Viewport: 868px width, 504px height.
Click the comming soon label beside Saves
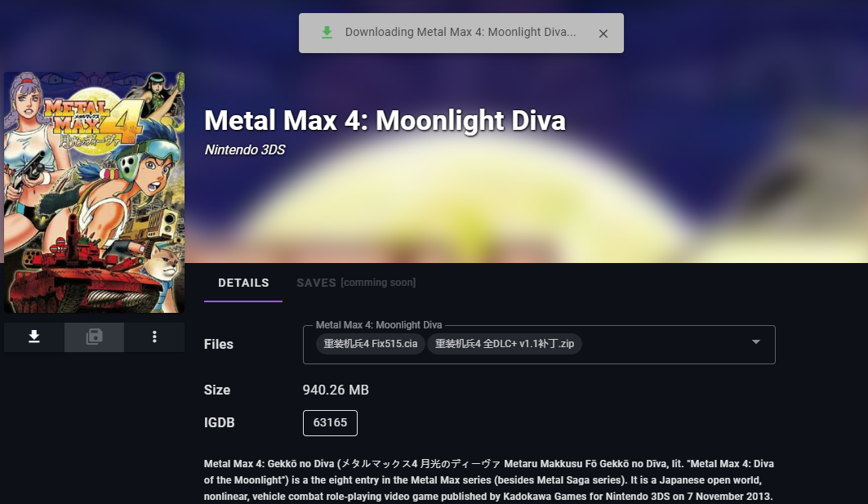378,283
